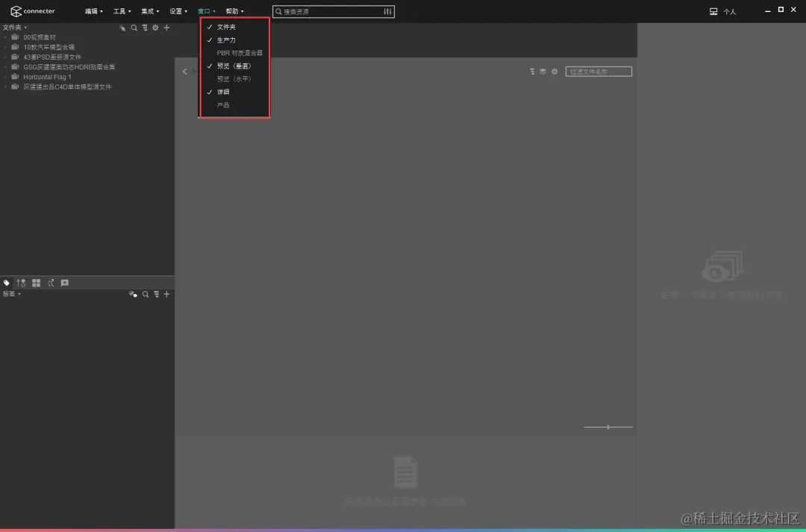Click asset view sort icon
Image resolution: width=806 pixels, height=532 pixels.
point(532,72)
